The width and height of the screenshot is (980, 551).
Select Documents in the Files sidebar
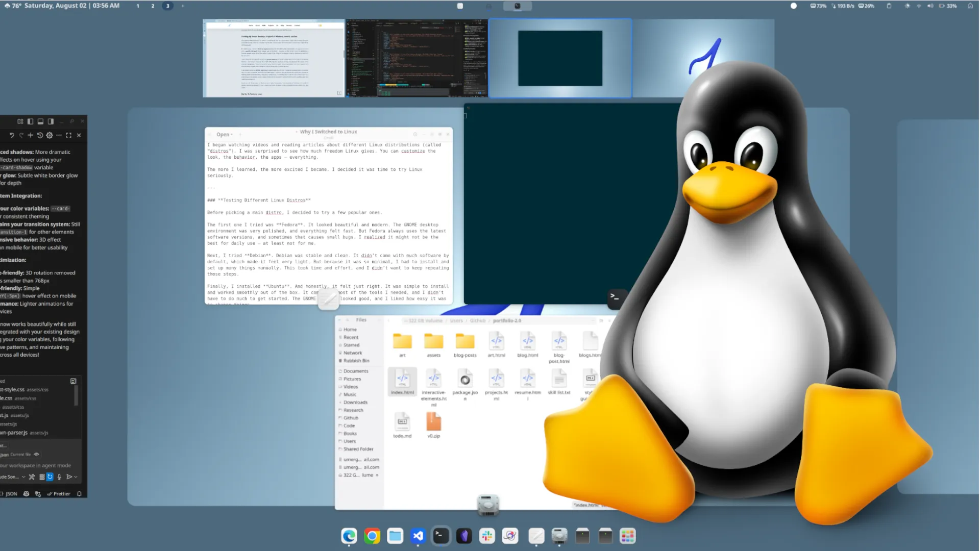click(x=356, y=371)
